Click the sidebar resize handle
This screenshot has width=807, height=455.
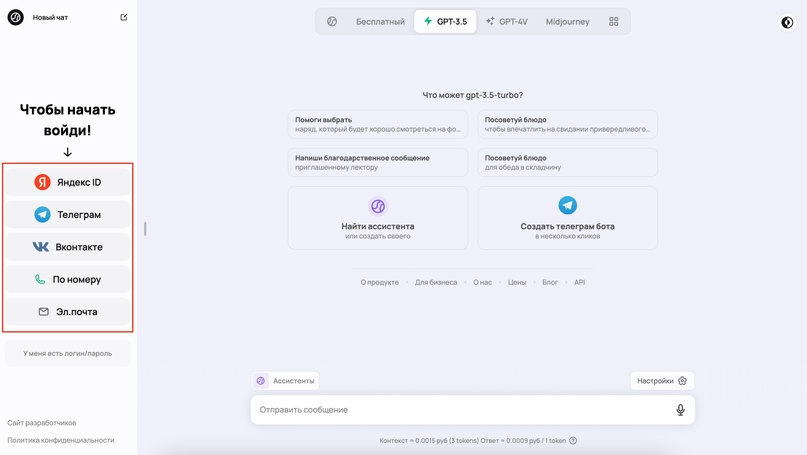[x=145, y=229]
